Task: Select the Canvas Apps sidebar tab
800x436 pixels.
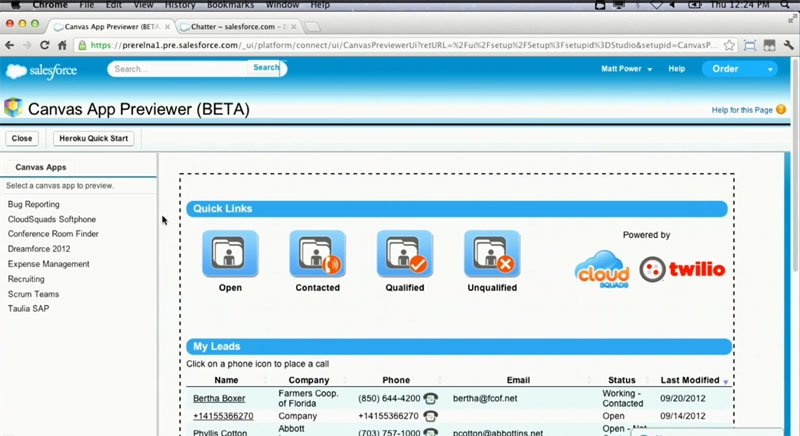Action: (x=40, y=167)
